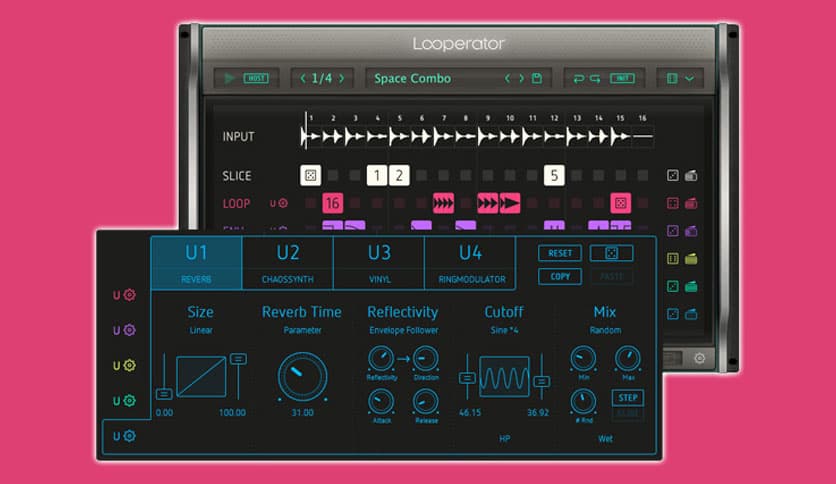Screen dimensions: 836x484
Task: Load the previous preset arrow
Action: (507, 78)
